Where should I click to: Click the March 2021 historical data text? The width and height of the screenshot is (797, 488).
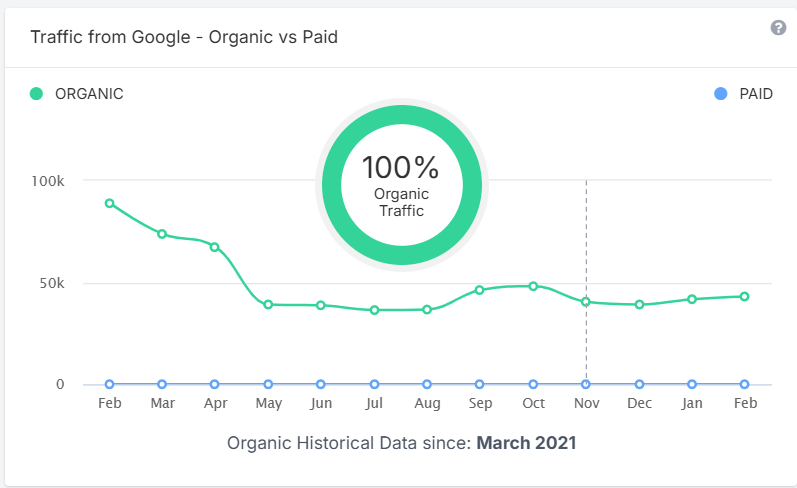tap(526, 443)
